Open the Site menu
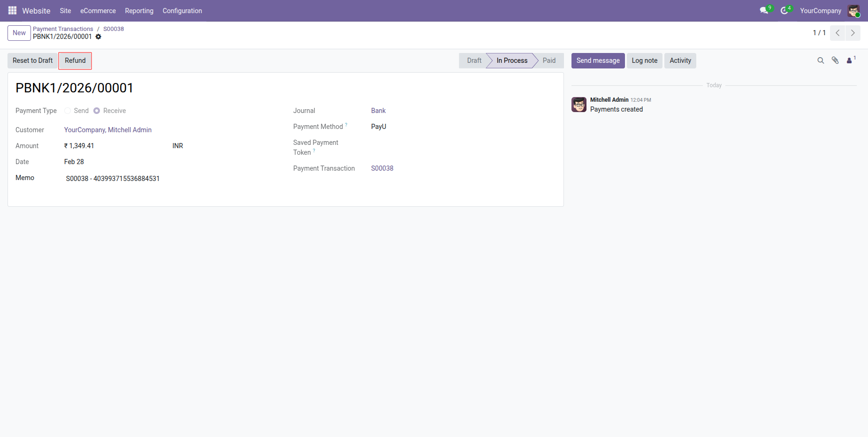The height and width of the screenshot is (437, 868). tap(65, 11)
